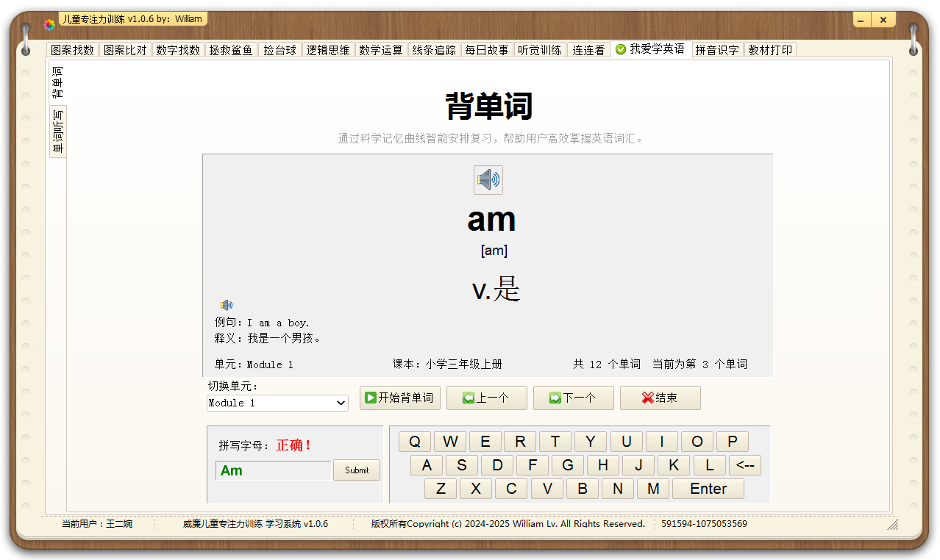
Task: Open the 教材打印 tab
Action: 769,49
